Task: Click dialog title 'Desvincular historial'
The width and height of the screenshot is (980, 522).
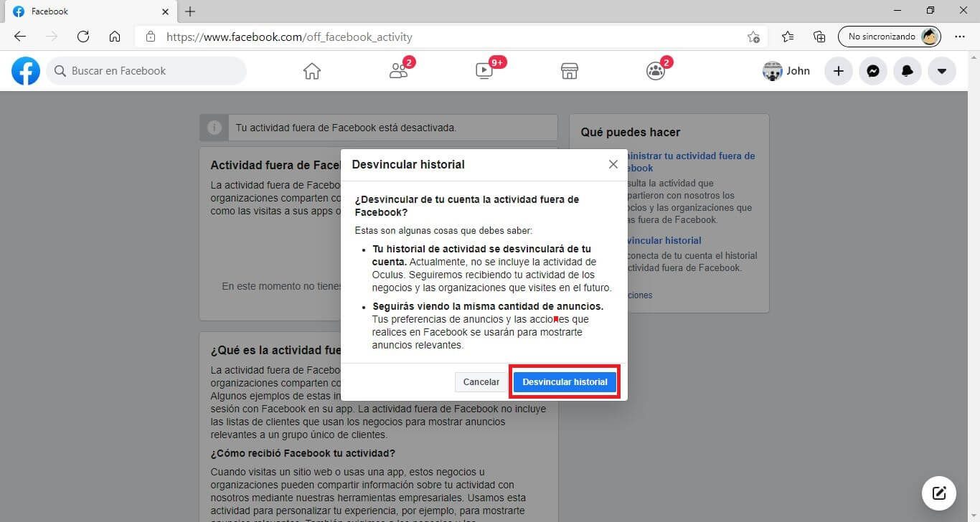Action: 408,164
